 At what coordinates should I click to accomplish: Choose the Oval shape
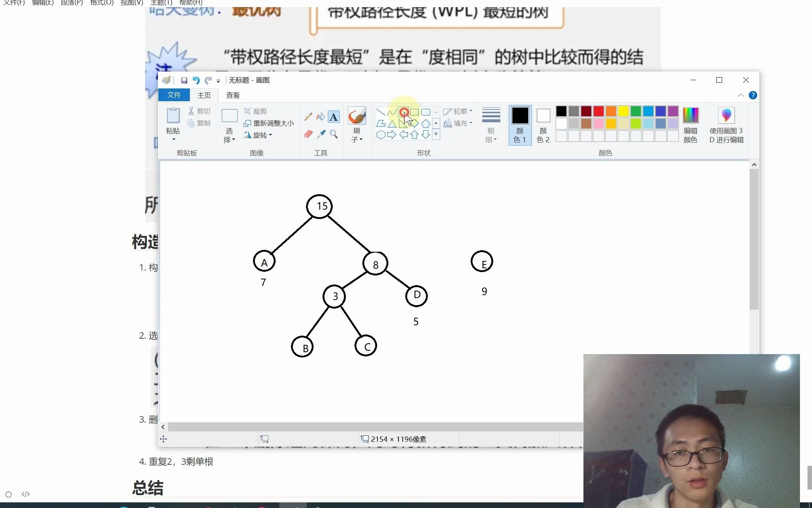coord(403,112)
